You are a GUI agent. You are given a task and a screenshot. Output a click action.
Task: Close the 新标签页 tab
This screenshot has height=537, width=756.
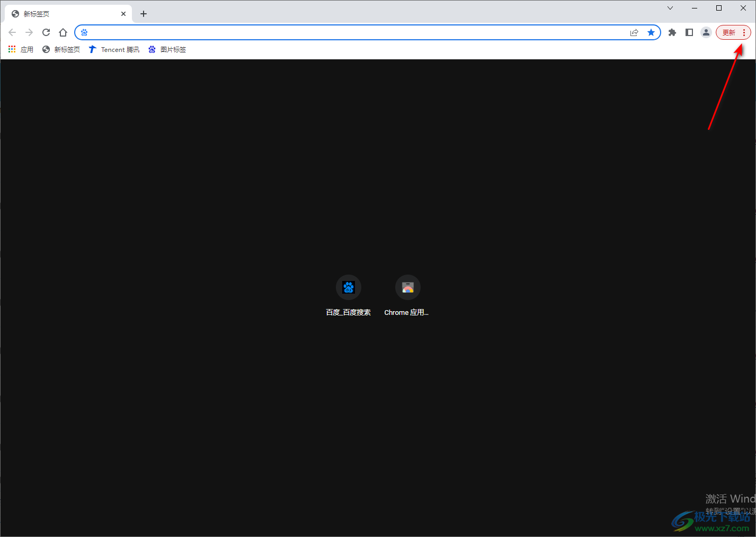point(123,14)
